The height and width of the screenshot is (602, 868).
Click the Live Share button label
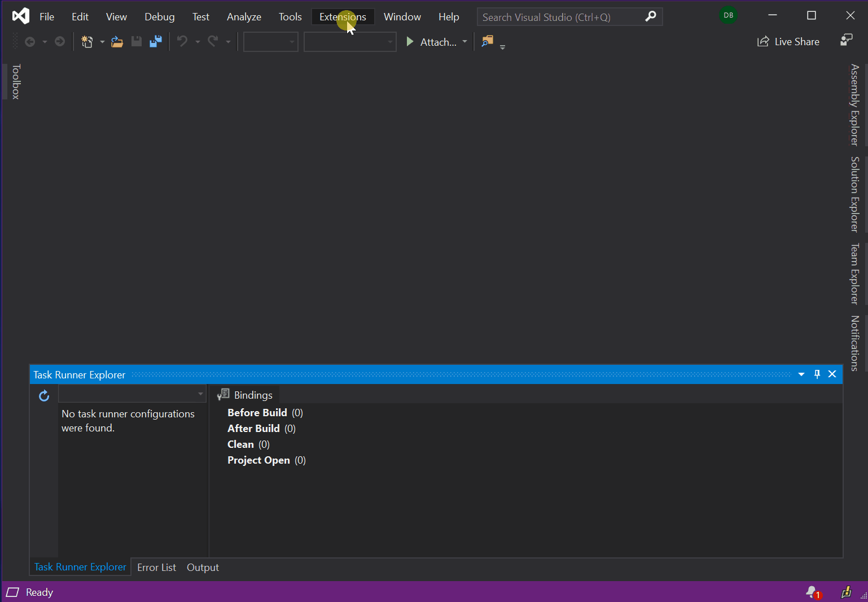(x=797, y=42)
